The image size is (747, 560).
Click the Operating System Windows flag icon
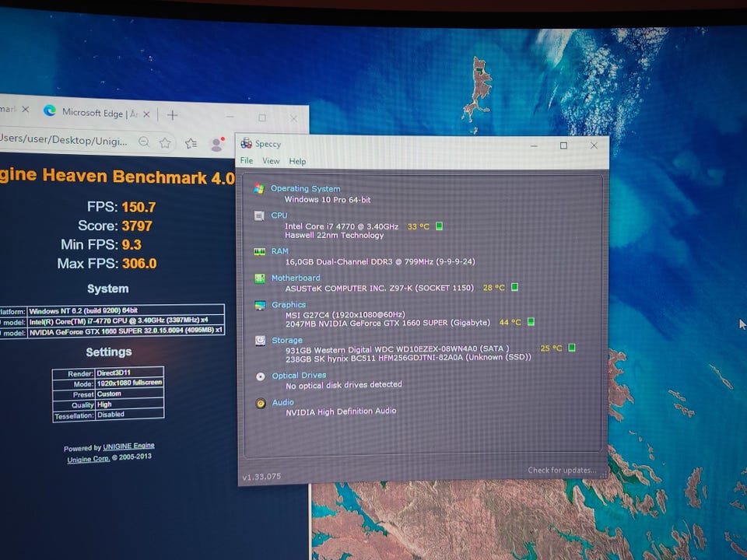[259, 189]
